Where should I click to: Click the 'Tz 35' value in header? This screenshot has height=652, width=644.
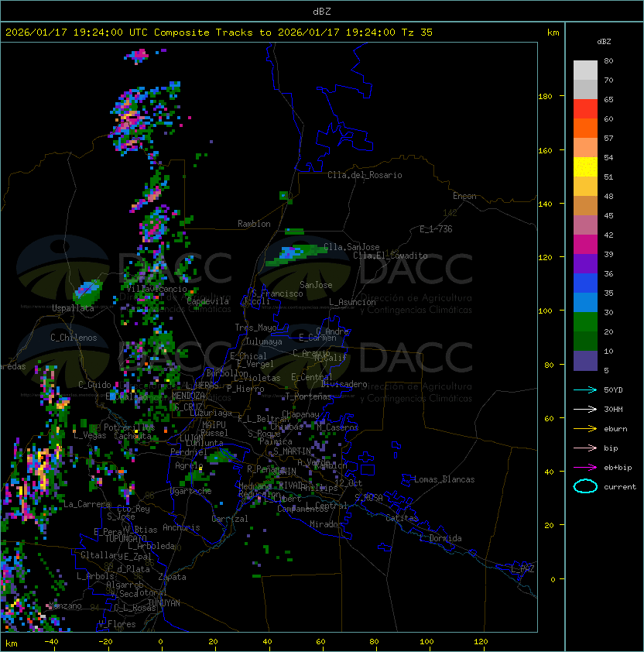(x=417, y=33)
